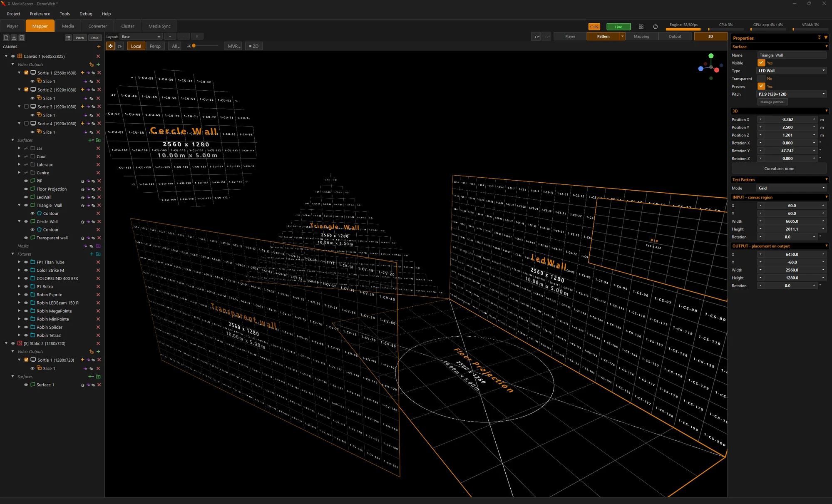Viewport: 832px width, 504px height.
Task: Open the four-squares layout icon
Action: pyautogui.click(x=641, y=27)
